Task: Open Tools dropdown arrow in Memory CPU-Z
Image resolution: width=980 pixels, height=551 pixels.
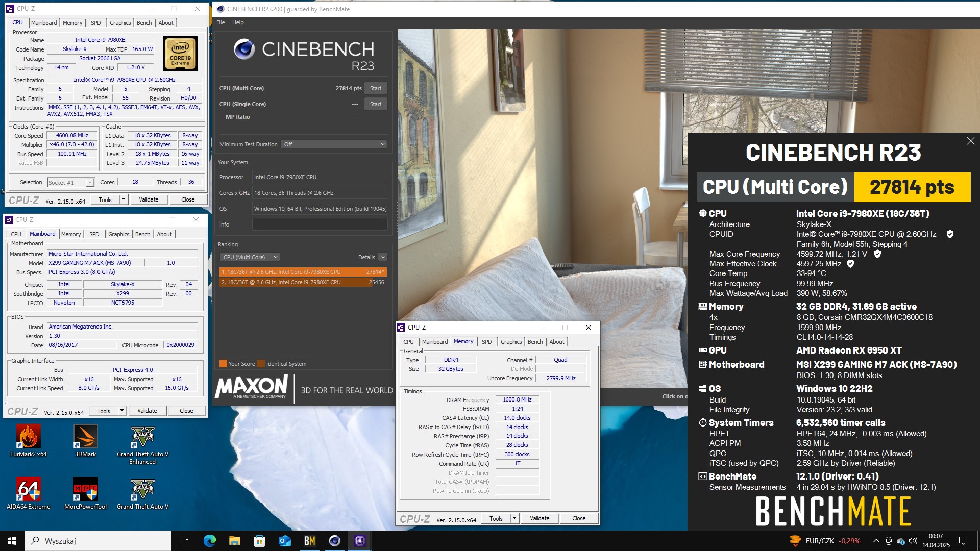Action: click(514, 518)
